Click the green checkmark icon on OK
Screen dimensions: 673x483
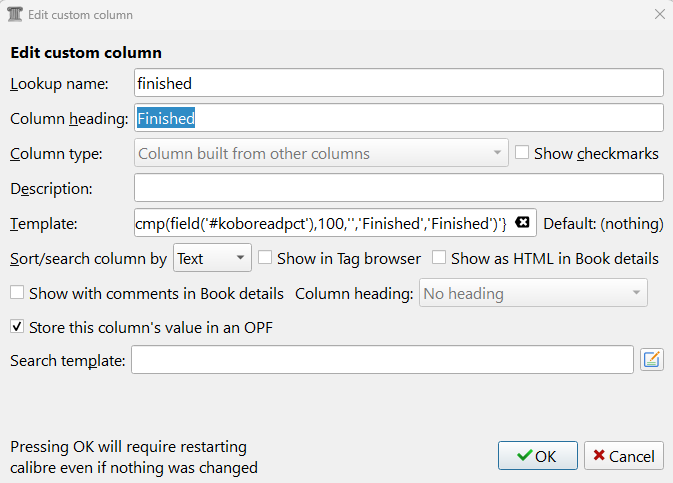(524, 456)
